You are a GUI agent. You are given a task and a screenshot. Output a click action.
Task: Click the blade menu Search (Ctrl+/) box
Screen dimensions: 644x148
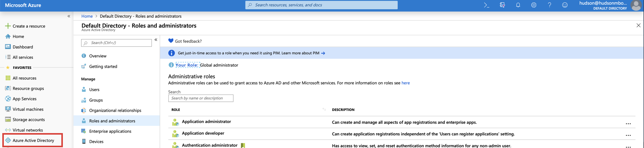(117, 43)
